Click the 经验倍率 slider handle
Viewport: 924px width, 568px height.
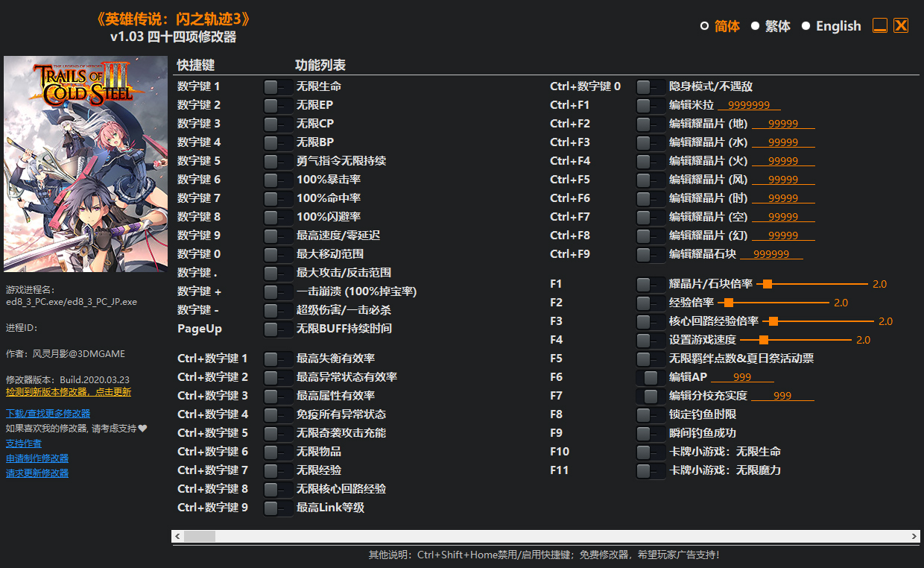[x=729, y=303]
